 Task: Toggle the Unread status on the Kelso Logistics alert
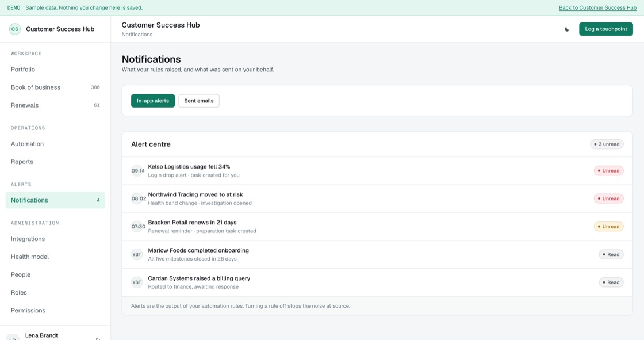[x=608, y=171]
